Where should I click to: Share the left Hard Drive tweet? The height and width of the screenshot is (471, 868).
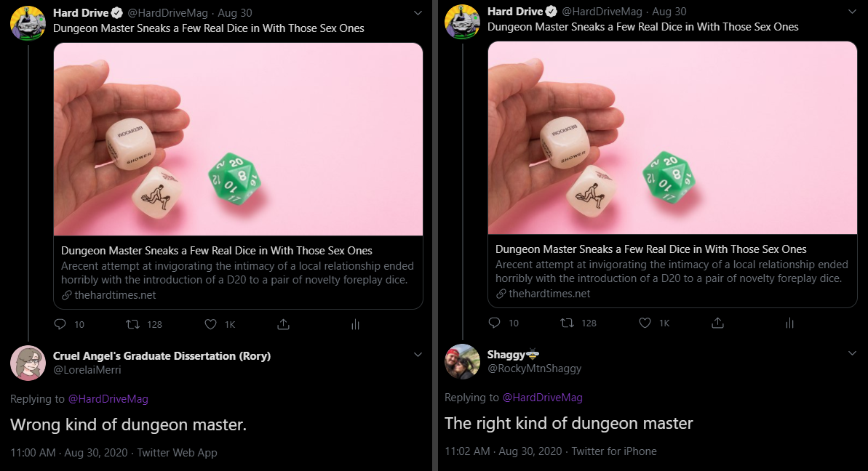pos(284,324)
